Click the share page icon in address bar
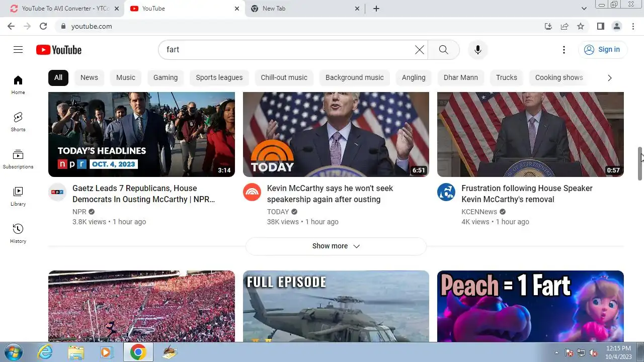 (565, 26)
